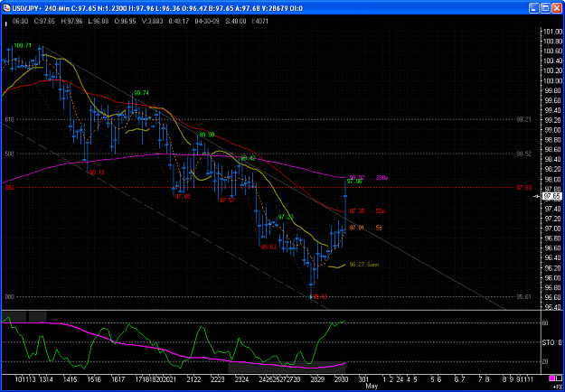Image resolution: width=565 pixels, height=392 pixels.
Task: Close the USD/JPY chart window
Action: pyautogui.click(x=557, y=7)
